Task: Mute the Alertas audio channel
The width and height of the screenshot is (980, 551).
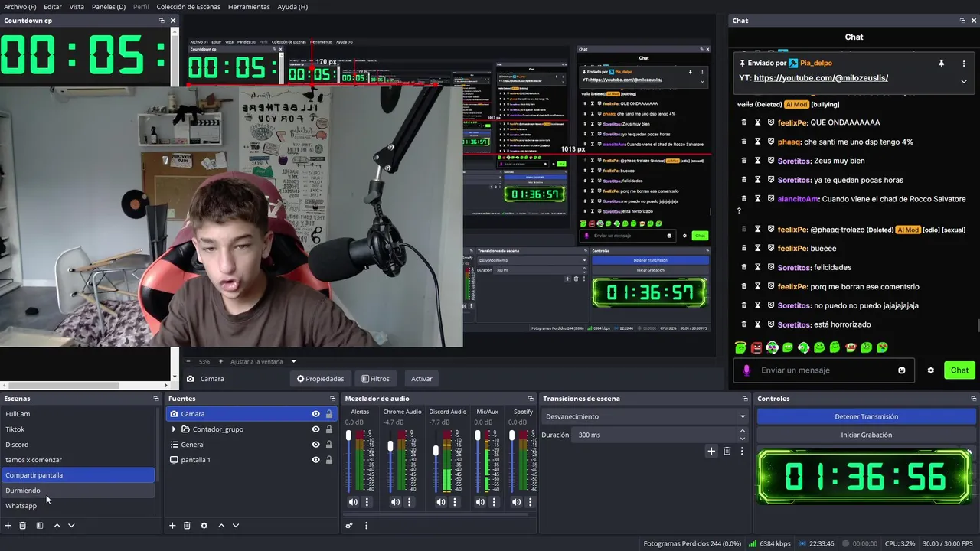Action: tap(353, 502)
